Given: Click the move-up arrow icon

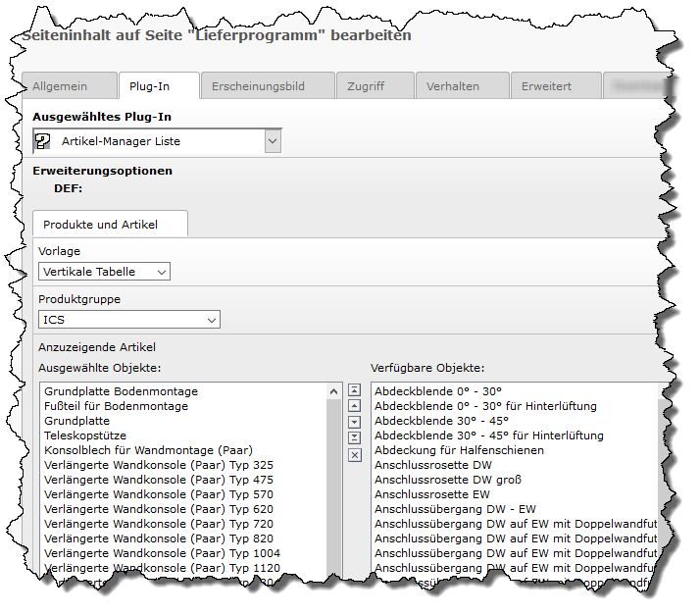Looking at the screenshot, I should 355,406.
